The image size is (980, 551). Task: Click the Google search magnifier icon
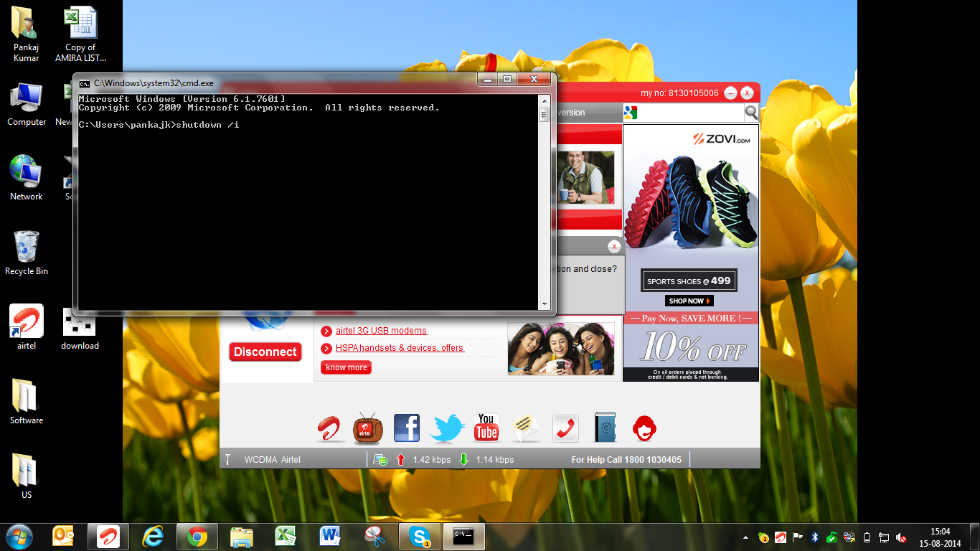[x=751, y=112]
